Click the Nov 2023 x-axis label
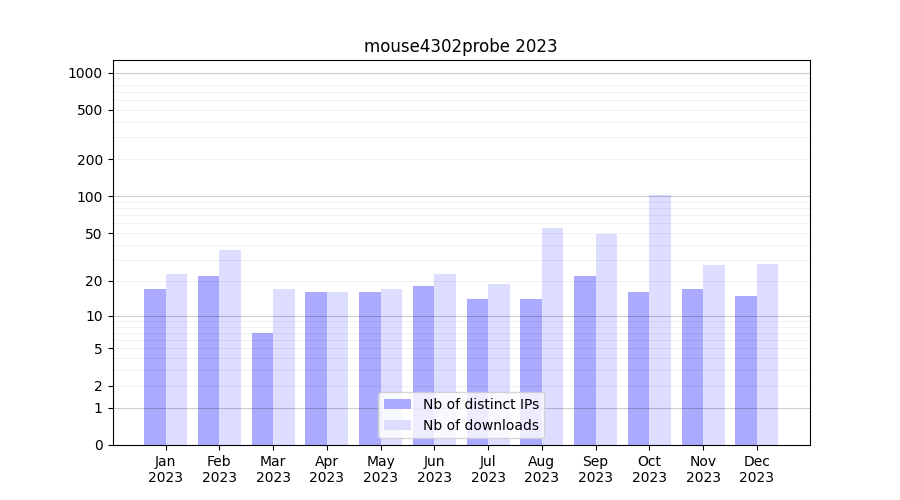 coord(703,469)
